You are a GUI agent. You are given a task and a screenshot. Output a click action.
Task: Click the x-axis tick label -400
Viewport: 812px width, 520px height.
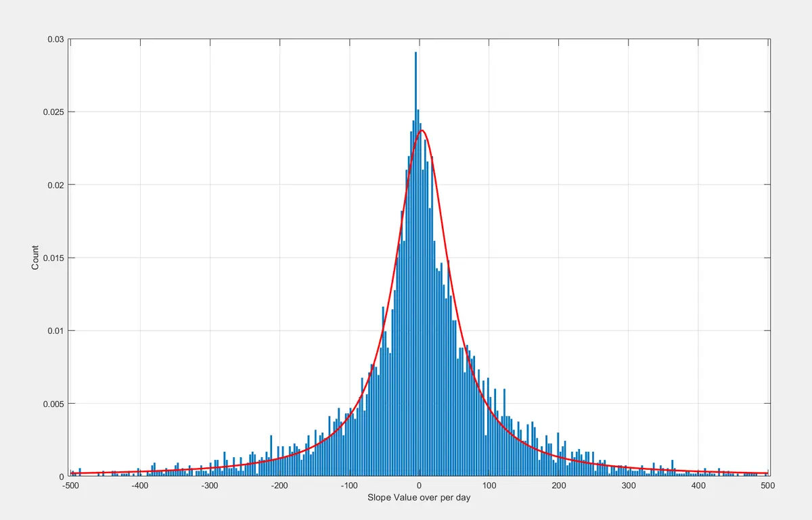point(139,486)
